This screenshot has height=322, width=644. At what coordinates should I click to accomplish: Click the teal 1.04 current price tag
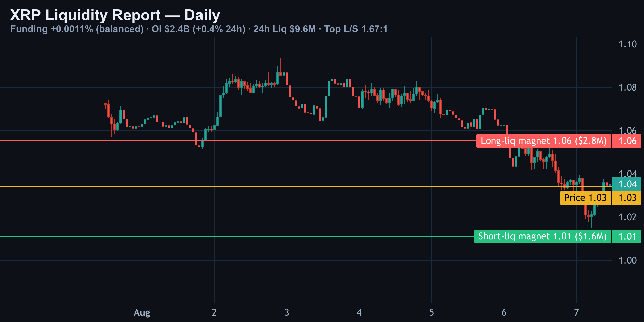click(627, 184)
